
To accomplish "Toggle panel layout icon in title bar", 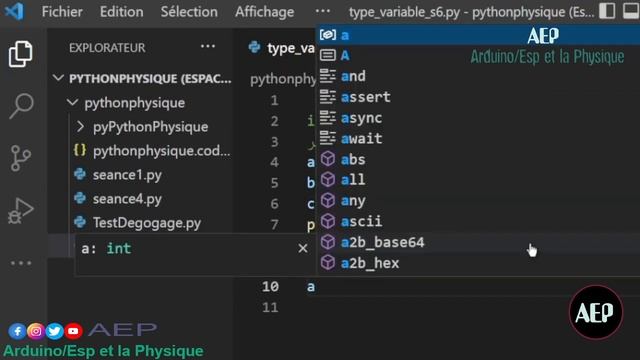I will coord(631,11).
